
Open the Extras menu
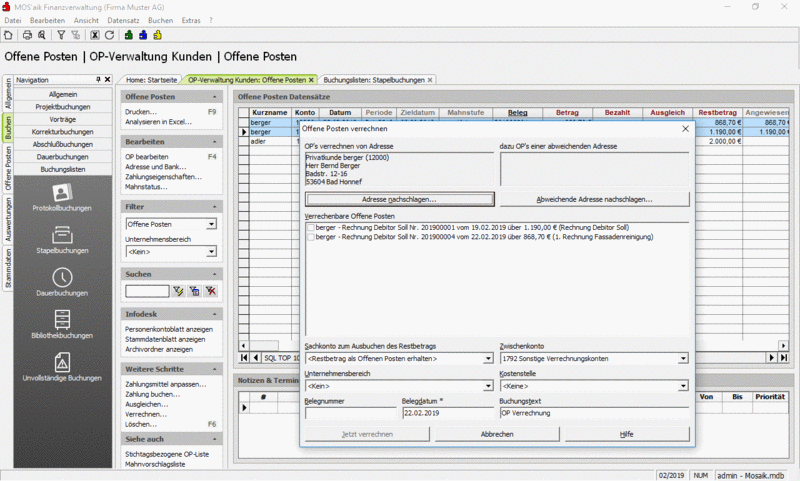click(x=191, y=20)
